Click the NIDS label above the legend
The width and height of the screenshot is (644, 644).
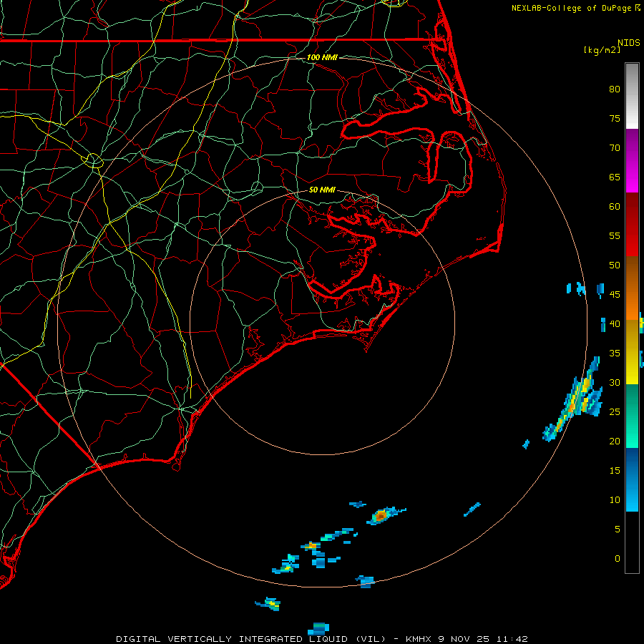click(628, 43)
